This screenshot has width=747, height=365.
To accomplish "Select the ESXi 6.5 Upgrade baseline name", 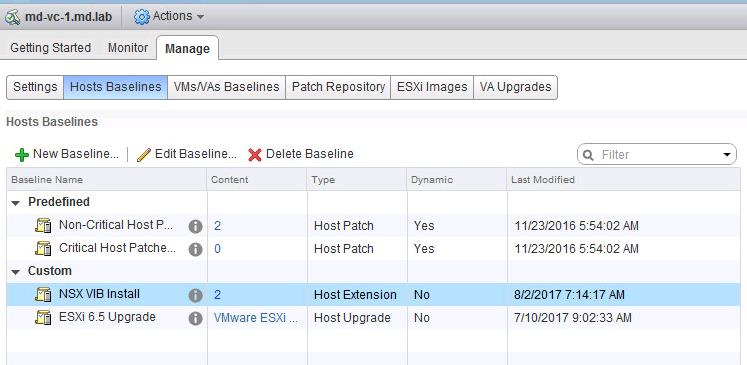I will (x=107, y=317).
